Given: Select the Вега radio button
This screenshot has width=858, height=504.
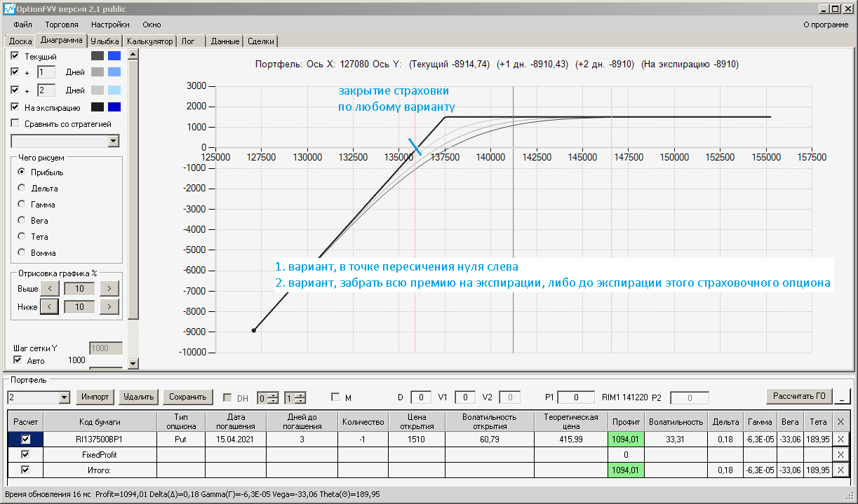Looking at the screenshot, I should [x=22, y=220].
